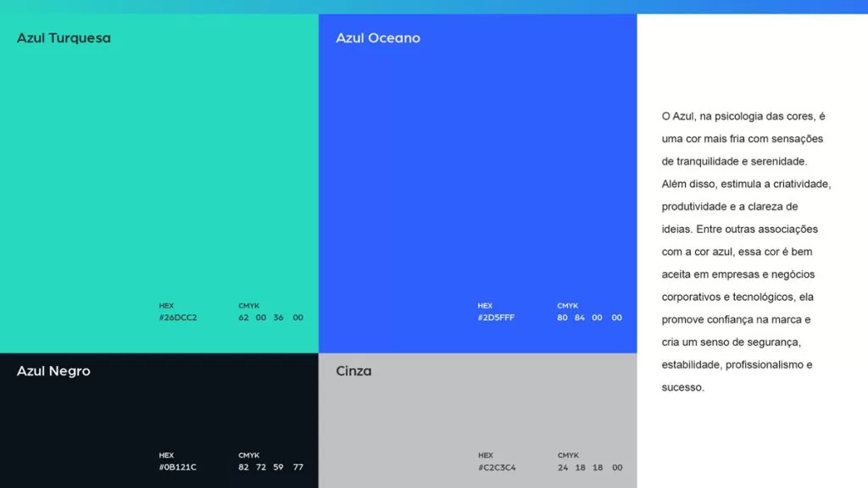Click line 'aceita em empresas e negócios'
This screenshot has height=488, width=868.
[x=738, y=274]
